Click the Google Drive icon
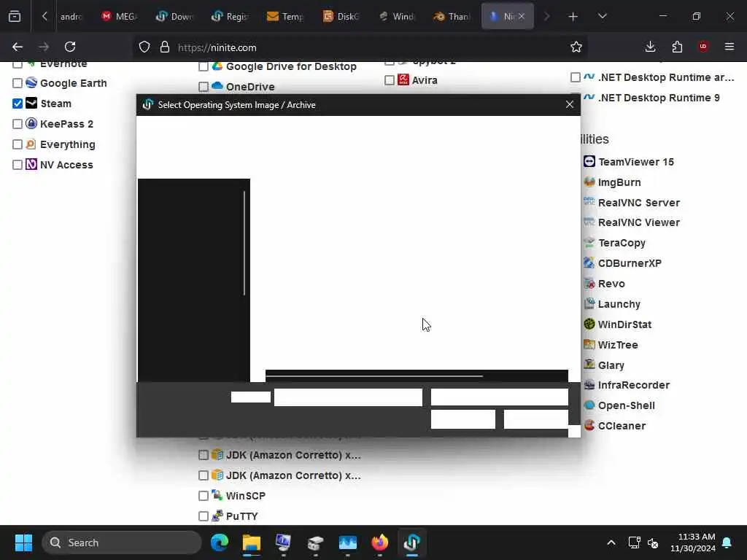747x560 pixels. tap(217, 66)
